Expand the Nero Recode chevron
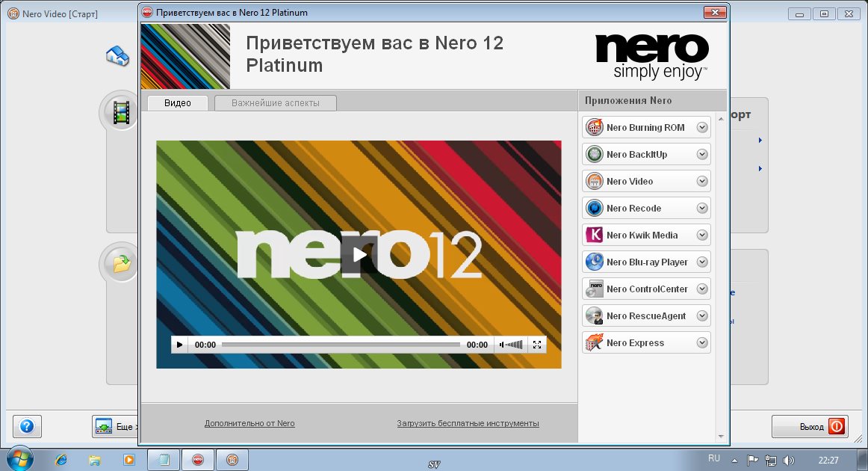The width and height of the screenshot is (868, 471). pyautogui.click(x=702, y=209)
